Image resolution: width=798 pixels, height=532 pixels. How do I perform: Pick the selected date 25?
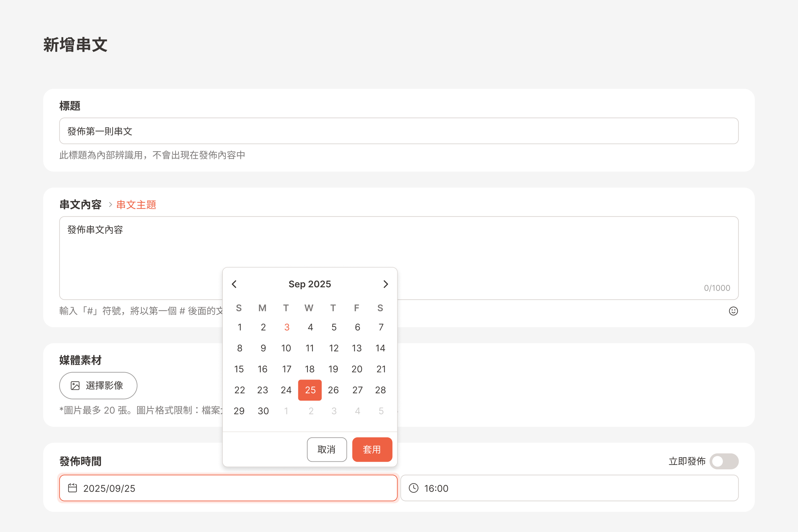[310, 390]
